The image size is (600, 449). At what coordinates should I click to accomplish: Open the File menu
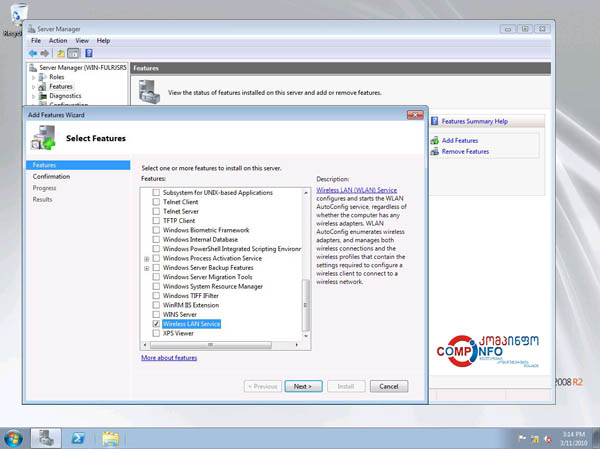point(36,41)
